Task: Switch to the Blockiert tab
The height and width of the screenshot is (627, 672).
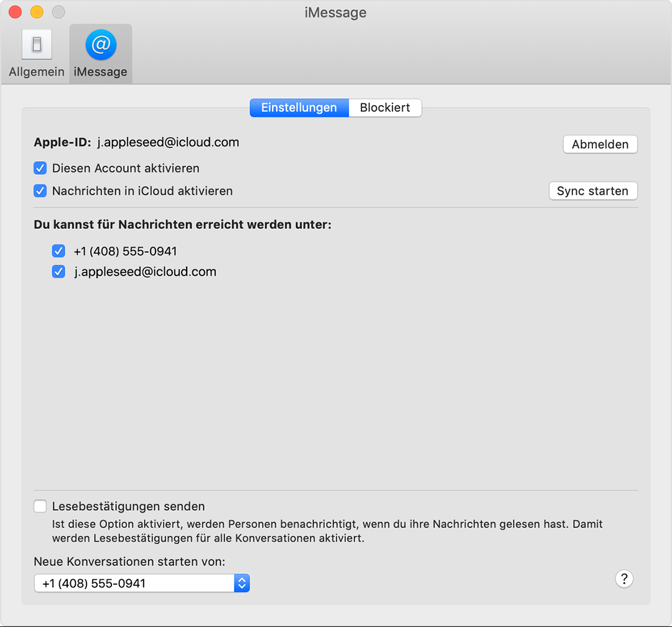Action: (x=385, y=108)
